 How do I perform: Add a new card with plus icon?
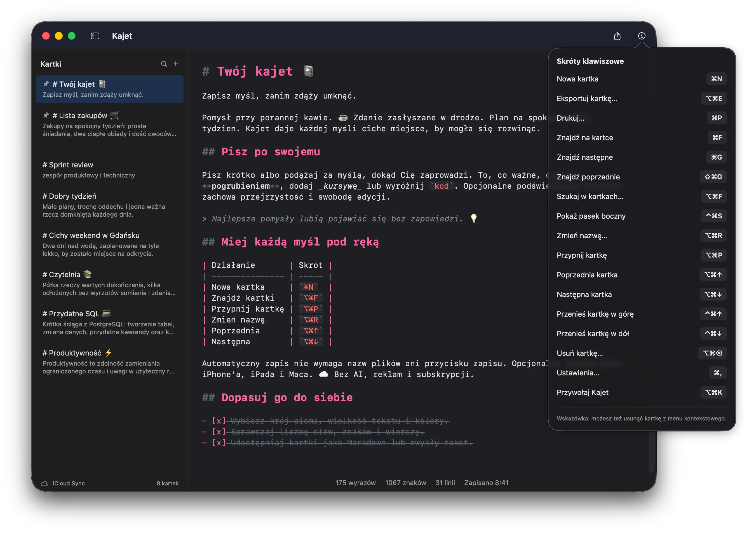(x=175, y=64)
